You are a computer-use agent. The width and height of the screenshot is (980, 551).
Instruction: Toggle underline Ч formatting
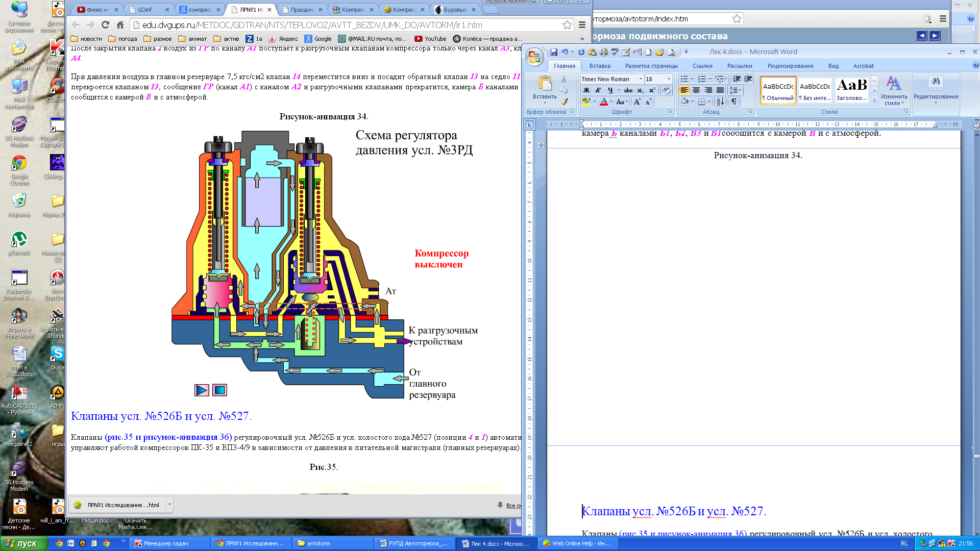[610, 90]
